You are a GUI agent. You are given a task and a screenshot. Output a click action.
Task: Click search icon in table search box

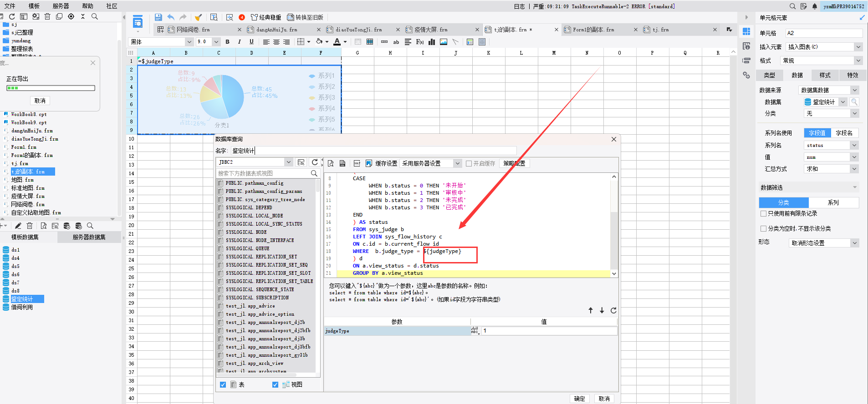coord(314,173)
